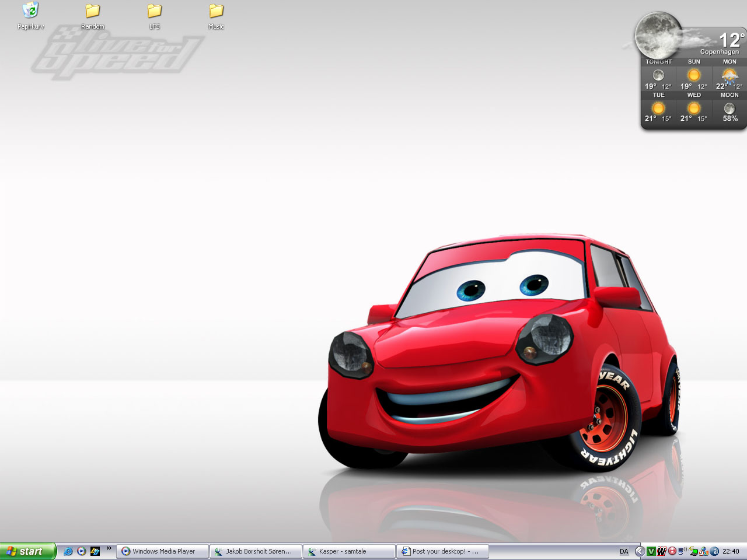Screen dimensions: 747x560
Task: Click the SUN forecast heading
Action: pyautogui.click(x=694, y=62)
